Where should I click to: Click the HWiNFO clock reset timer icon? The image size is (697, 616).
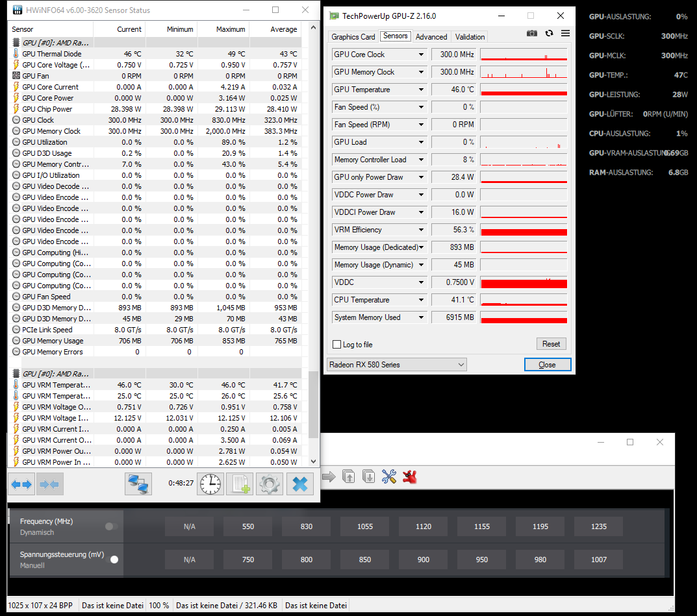click(x=210, y=484)
